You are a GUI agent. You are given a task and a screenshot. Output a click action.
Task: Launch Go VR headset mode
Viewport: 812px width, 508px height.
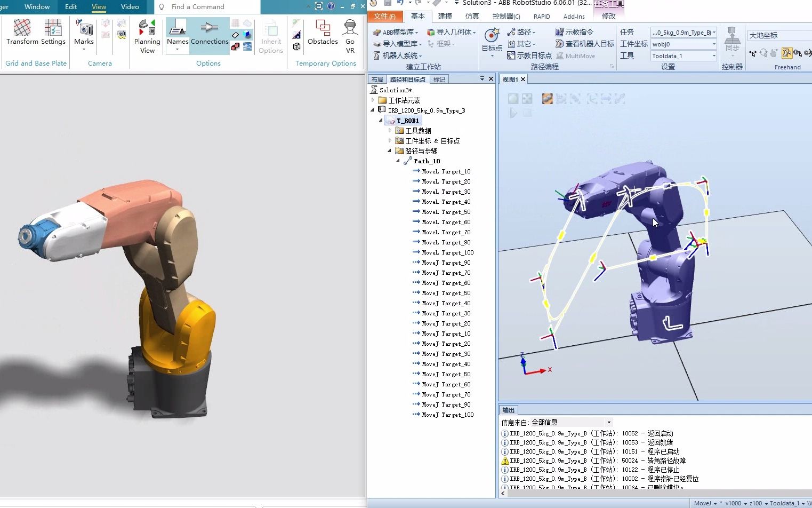click(x=350, y=36)
